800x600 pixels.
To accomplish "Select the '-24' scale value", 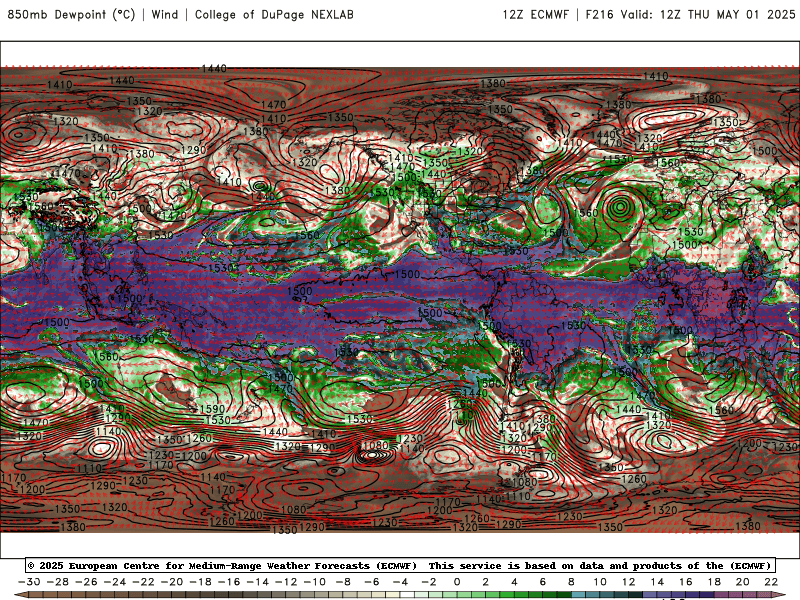I will [x=115, y=582].
